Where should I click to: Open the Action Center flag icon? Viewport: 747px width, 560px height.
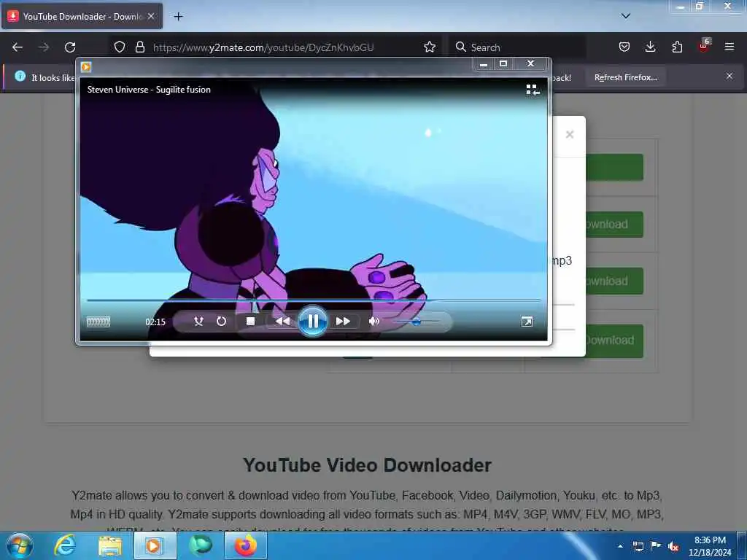pos(656,546)
